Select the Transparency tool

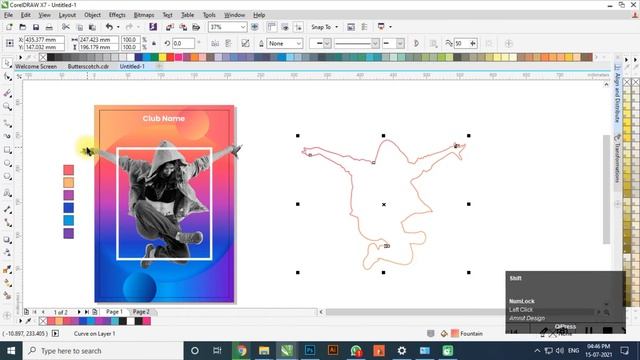pos(7,253)
